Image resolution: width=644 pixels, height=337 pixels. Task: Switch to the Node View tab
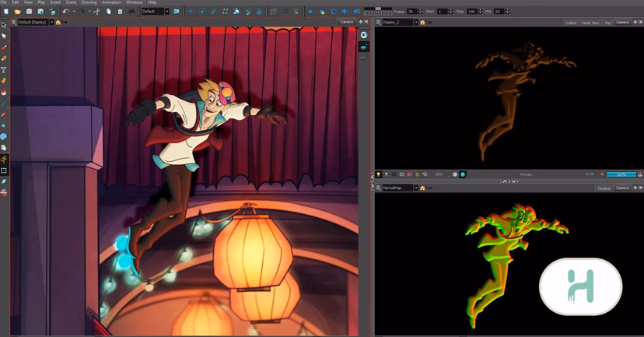590,23
